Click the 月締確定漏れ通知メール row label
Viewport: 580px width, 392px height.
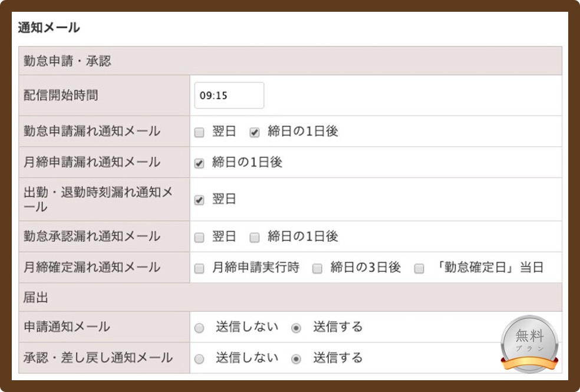click(x=92, y=268)
